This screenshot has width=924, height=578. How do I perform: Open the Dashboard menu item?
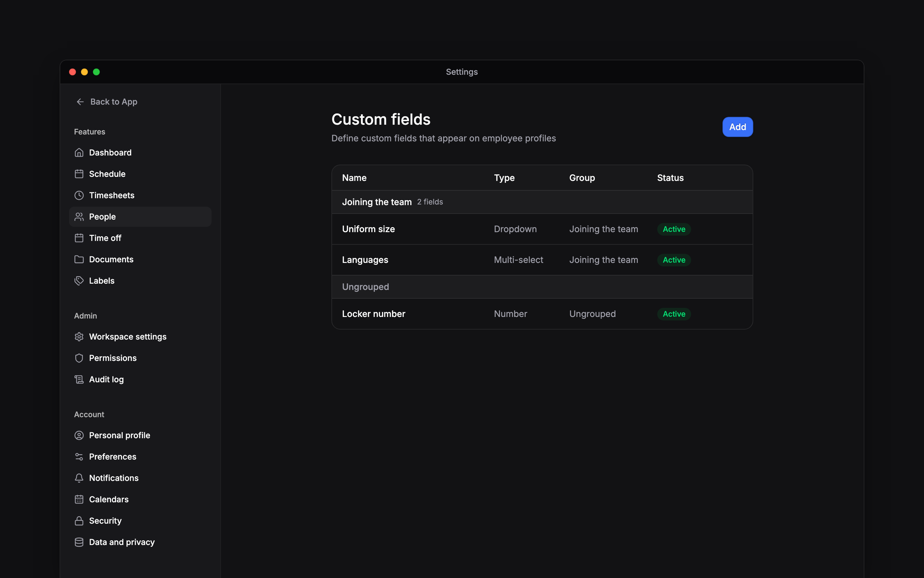pos(140,153)
